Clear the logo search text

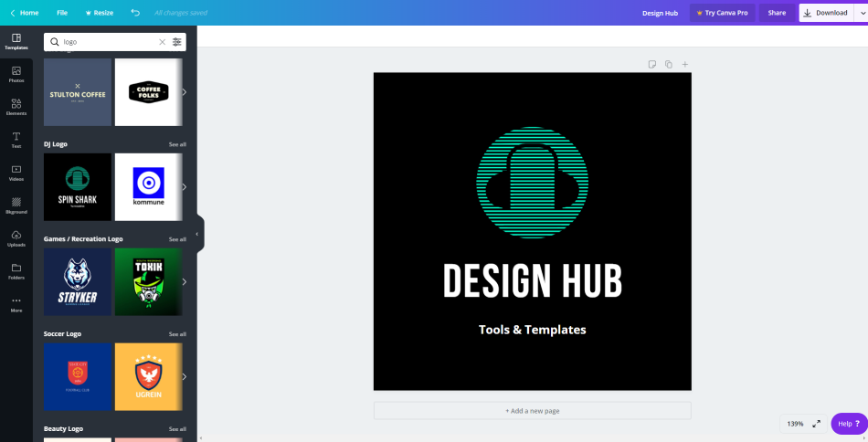pos(163,42)
